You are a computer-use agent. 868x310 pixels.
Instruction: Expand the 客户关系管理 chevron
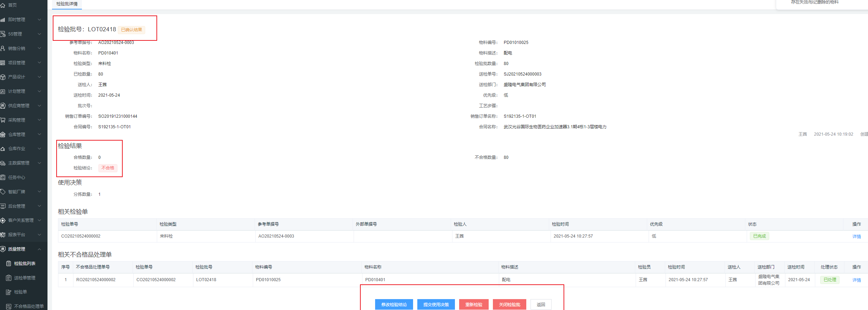point(39,220)
